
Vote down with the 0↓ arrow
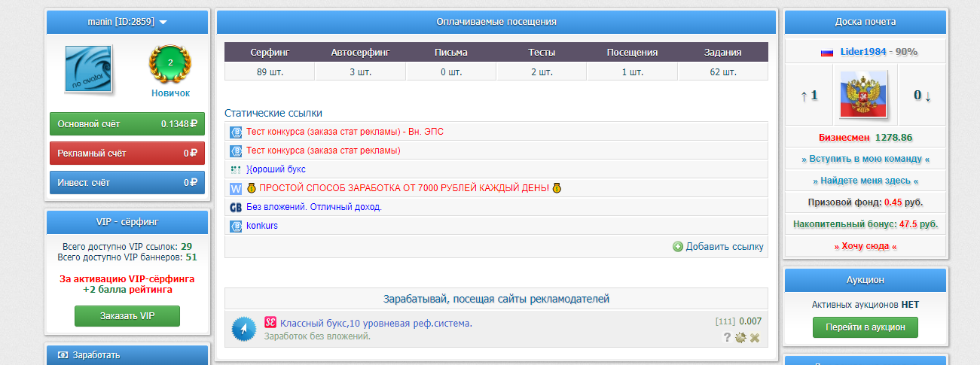point(923,96)
